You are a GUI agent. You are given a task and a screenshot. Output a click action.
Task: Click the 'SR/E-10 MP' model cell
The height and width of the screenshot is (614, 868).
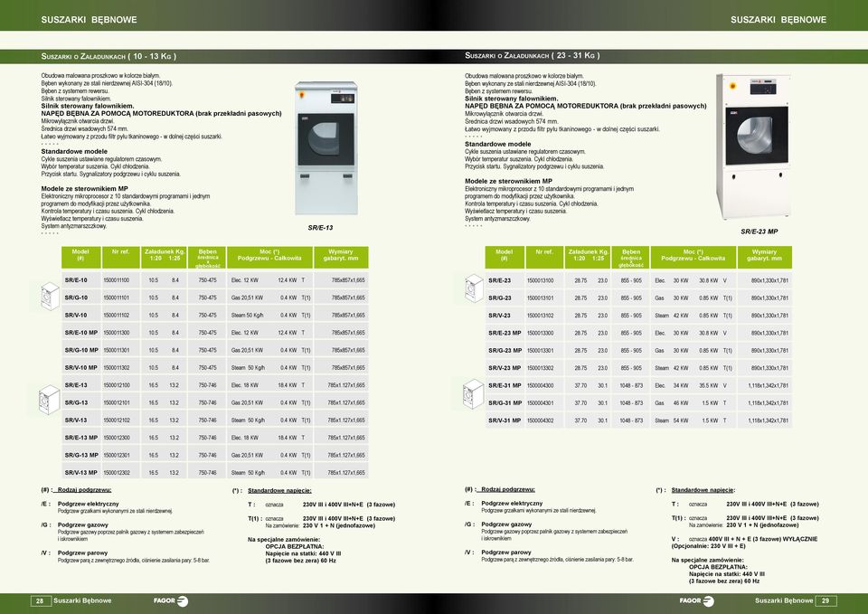pos(81,333)
